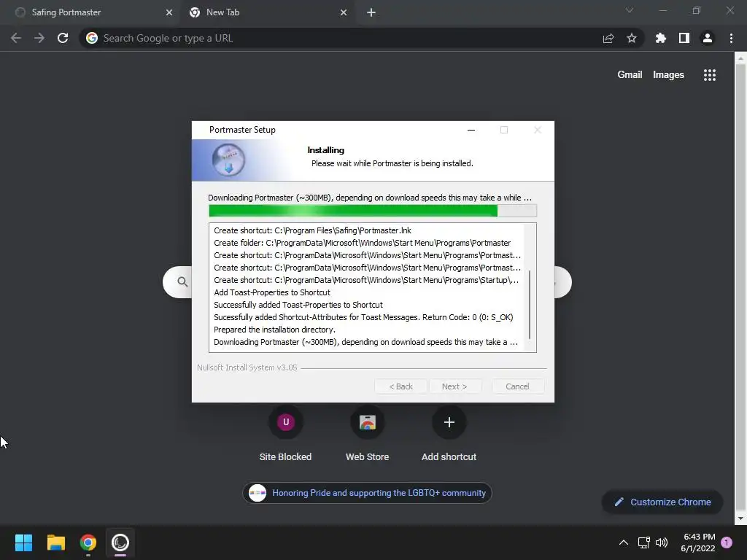
Task: Open volume tray icon
Action: 662,542
